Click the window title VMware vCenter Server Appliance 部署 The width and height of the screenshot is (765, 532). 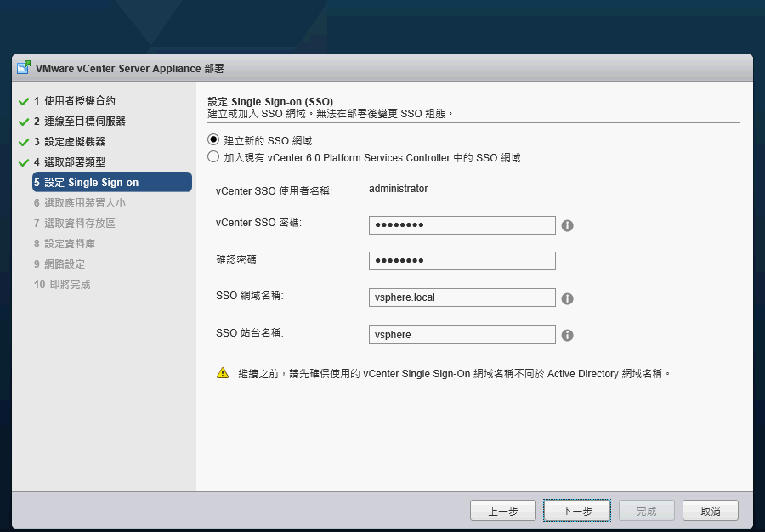pos(130,68)
